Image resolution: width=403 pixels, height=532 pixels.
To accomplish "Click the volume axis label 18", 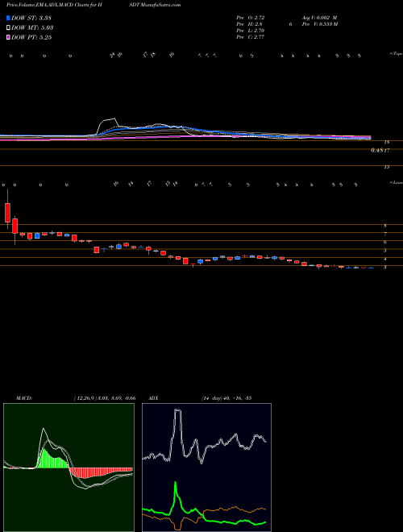I will coord(387,143).
